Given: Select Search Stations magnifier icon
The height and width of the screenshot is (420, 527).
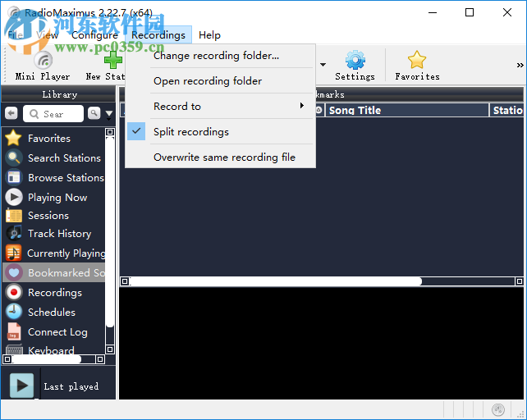Looking at the screenshot, I should click(14, 157).
